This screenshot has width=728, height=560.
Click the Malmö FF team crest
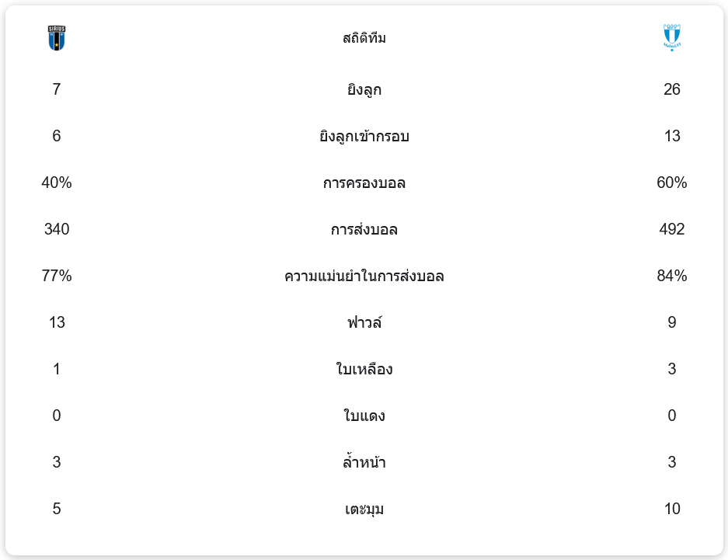(672, 38)
